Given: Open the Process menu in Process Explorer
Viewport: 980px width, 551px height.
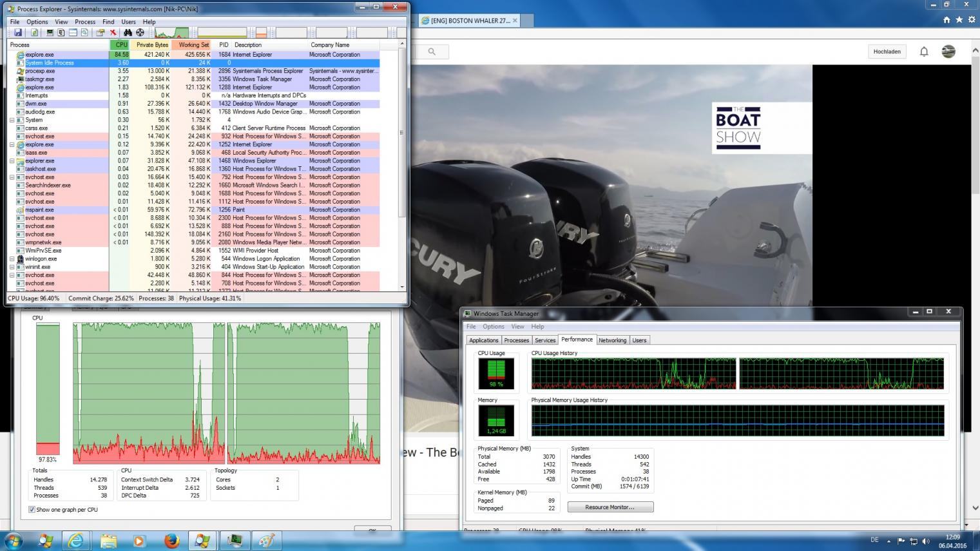Looking at the screenshot, I should tap(85, 21).
